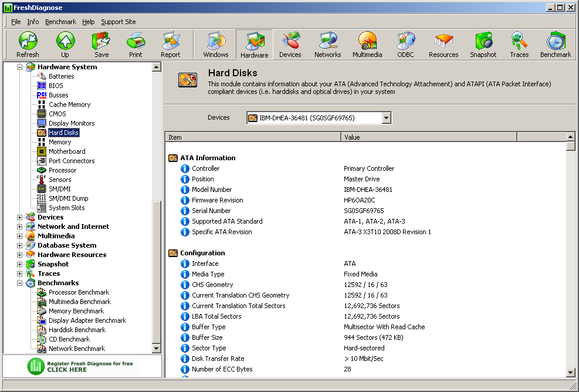
Task: Open the Networks module icon
Action: click(x=328, y=45)
